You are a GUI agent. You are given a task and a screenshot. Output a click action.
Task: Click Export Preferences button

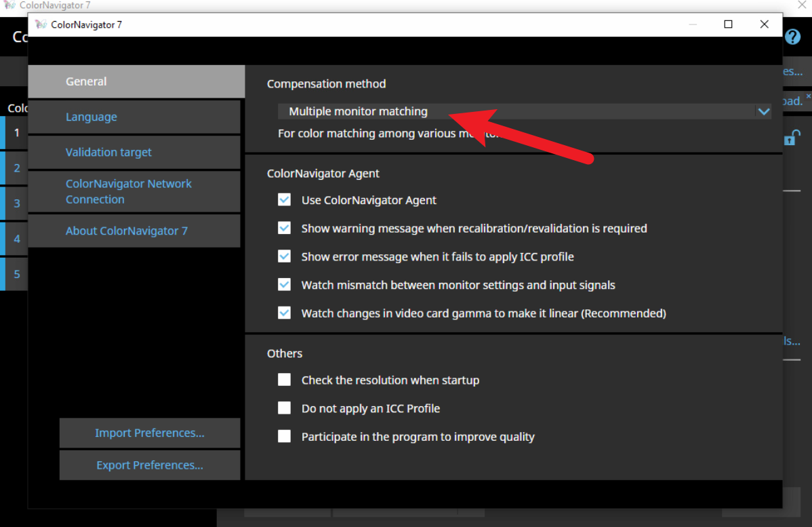click(150, 465)
